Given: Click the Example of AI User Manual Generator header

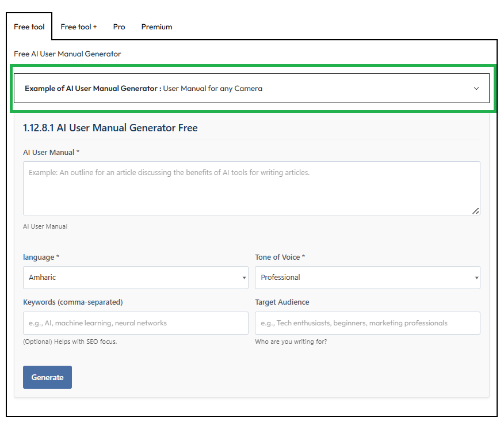Looking at the screenshot, I should (144, 89).
